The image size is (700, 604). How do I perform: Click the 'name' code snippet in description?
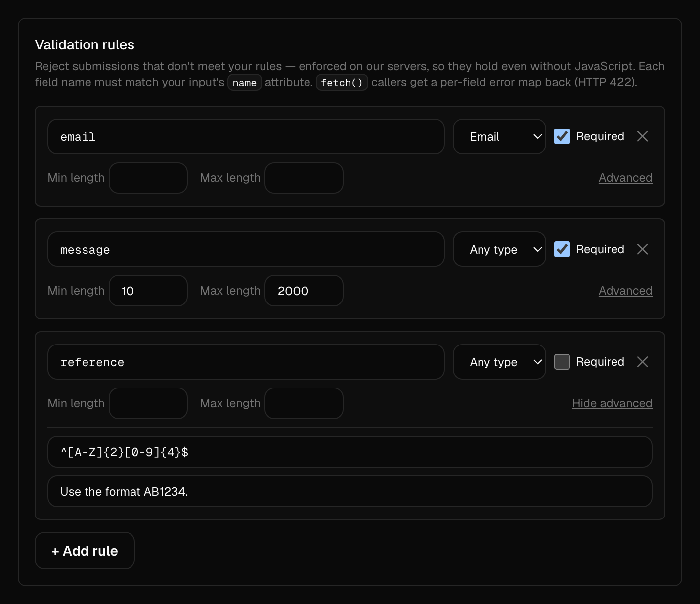pos(245,83)
